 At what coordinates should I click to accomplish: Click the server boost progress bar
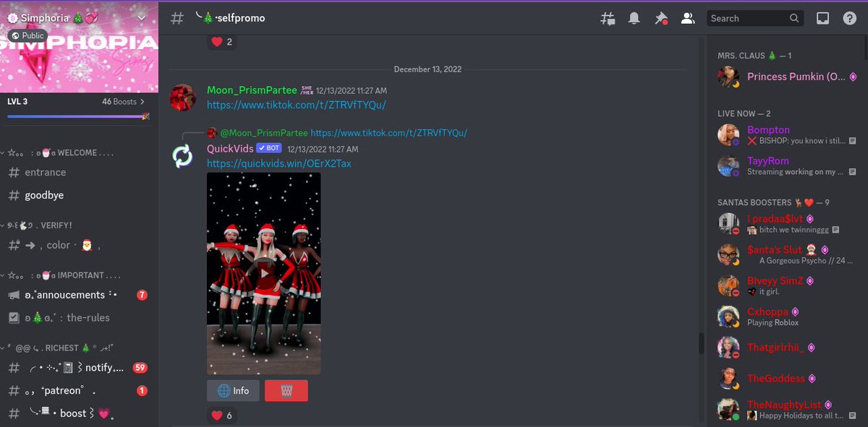(x=79, y=116)
